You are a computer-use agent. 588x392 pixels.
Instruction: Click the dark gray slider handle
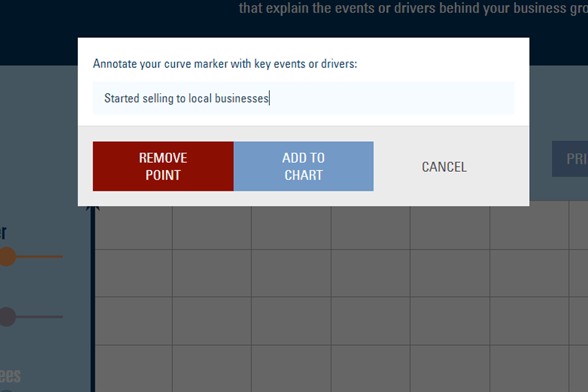[7, 317]
